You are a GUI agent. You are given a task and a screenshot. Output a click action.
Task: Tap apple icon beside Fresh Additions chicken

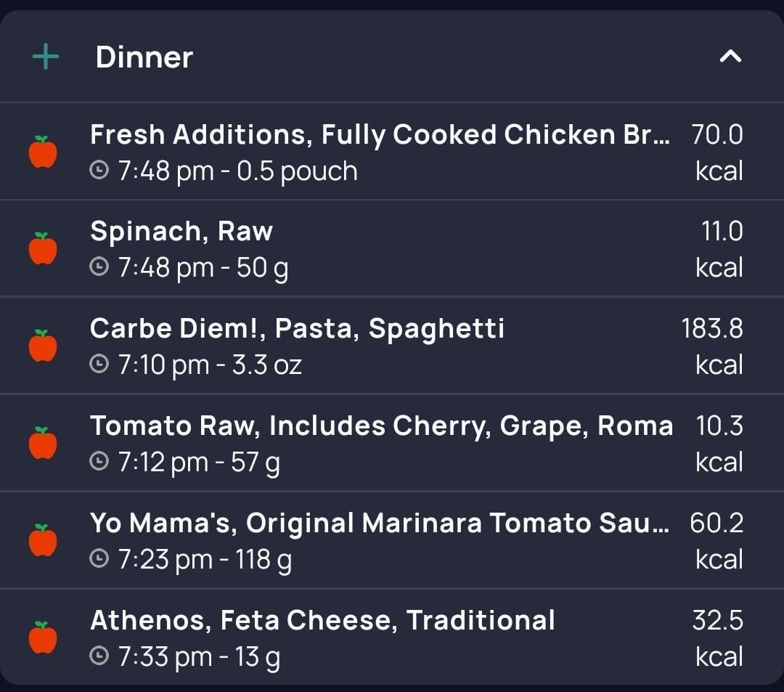pos(43,152)
